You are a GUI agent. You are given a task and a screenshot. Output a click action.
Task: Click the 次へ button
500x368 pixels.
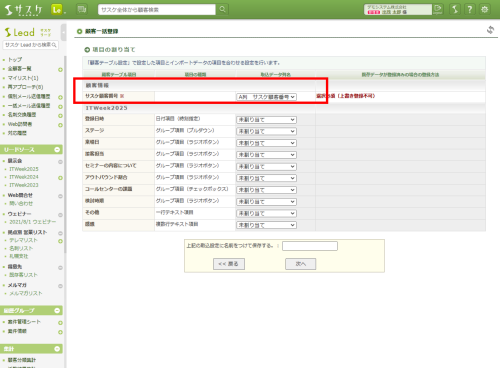[x=300, y=264]
